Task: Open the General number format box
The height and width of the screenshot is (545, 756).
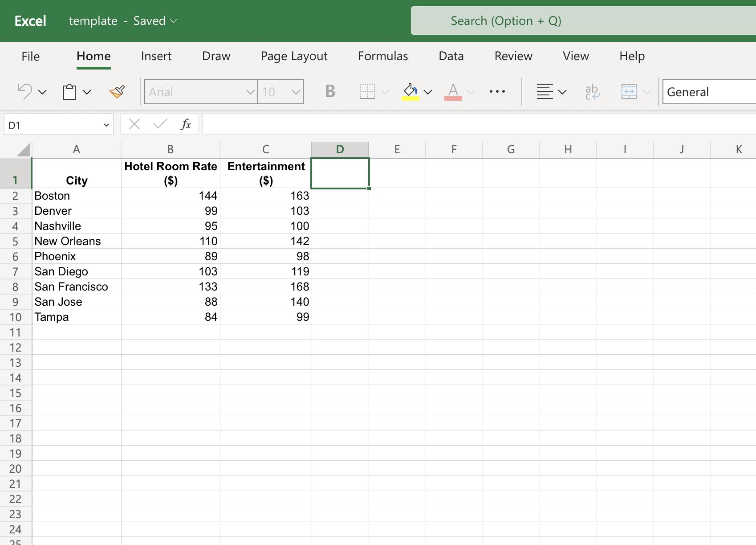Action: click(709, 92)
